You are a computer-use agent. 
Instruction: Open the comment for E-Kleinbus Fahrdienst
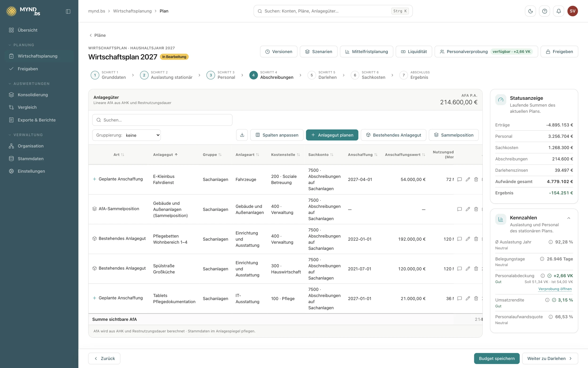point(459,179)
